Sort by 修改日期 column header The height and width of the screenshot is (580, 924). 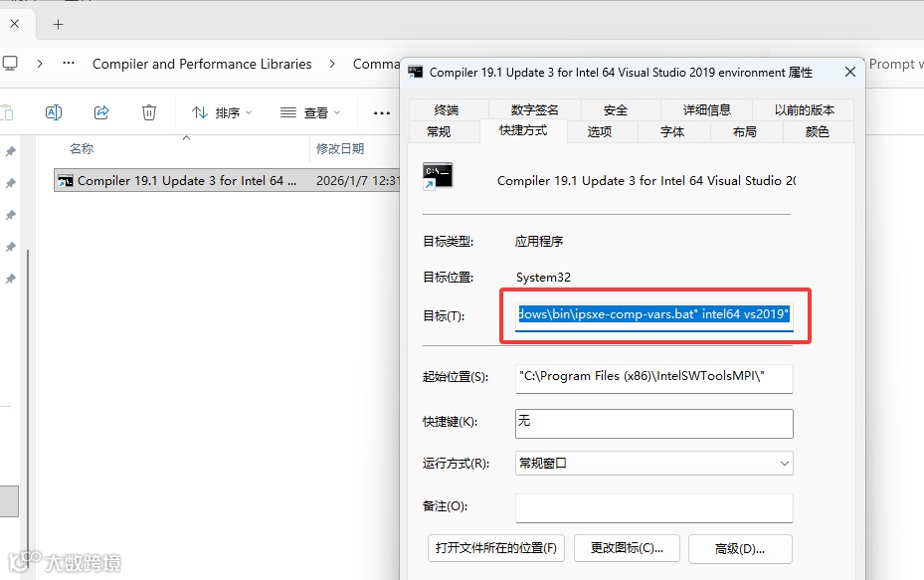(x=340, y=148)
